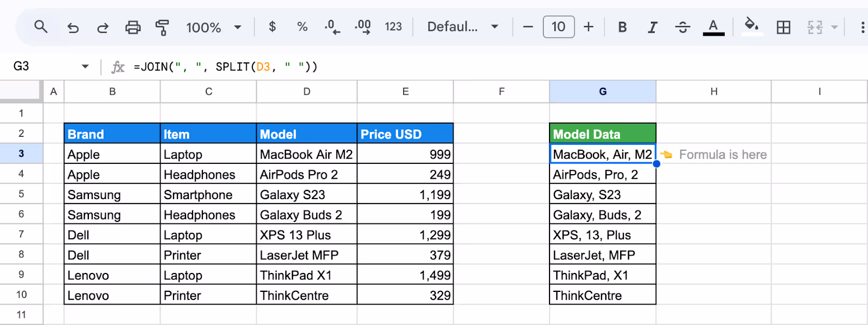This screenshot has width=868, height=325.
Task: Open the fill color paint bucket
Action: (x=751, y=26)
